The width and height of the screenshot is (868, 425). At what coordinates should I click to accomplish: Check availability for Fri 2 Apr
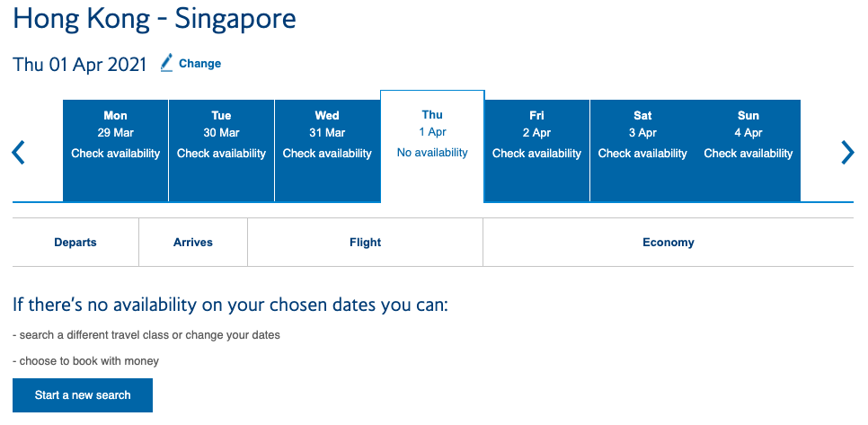[x=537, y=151]
